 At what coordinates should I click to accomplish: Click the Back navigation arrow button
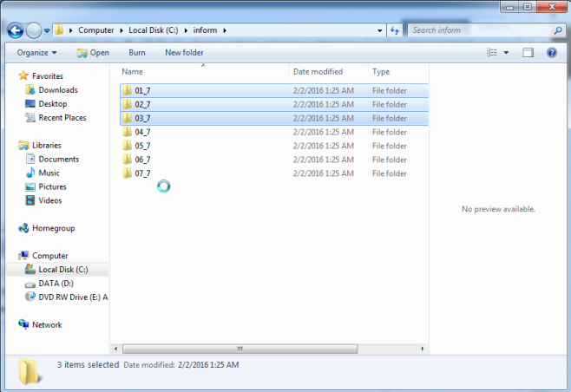16,30
